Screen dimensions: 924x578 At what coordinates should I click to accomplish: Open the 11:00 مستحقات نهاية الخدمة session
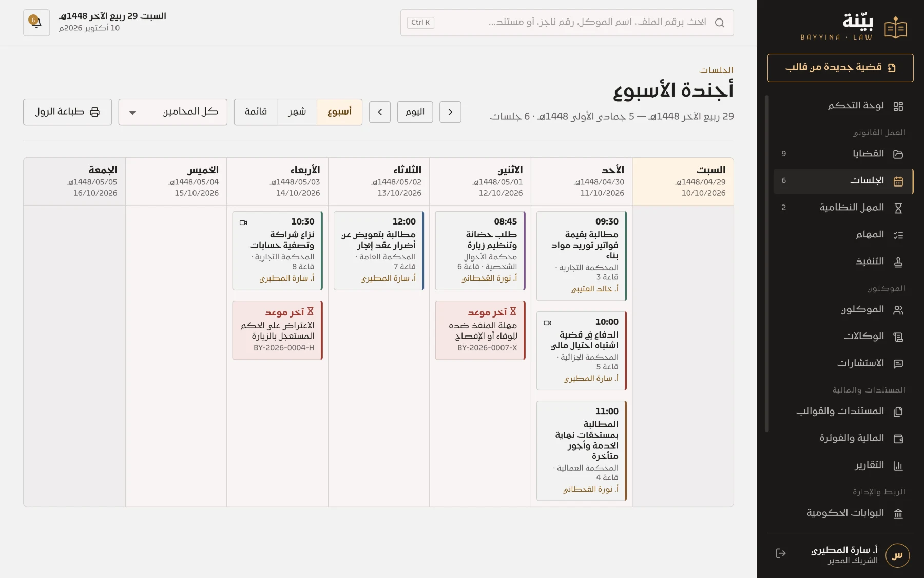582,451
